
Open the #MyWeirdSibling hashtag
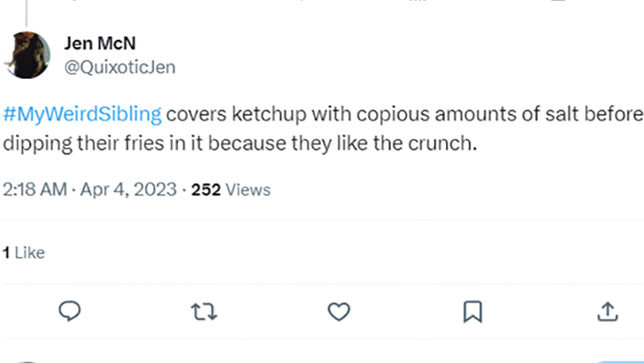(82, 114)
